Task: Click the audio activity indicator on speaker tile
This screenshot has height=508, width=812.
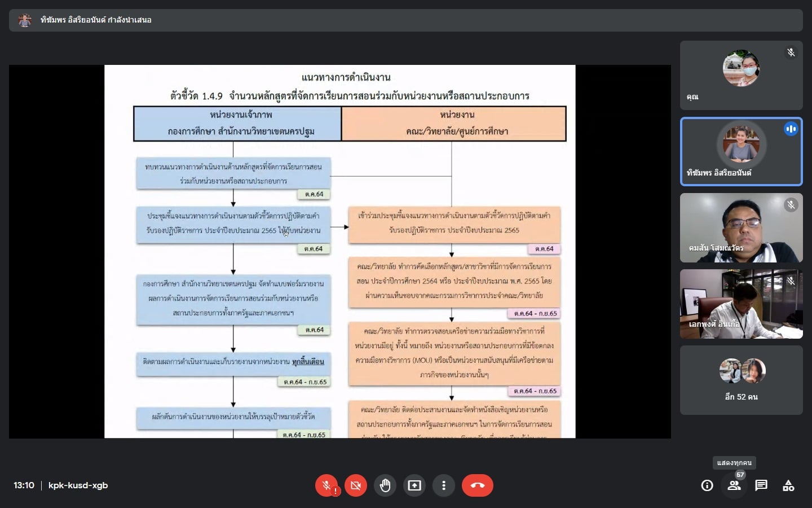Action: [791, 129]
